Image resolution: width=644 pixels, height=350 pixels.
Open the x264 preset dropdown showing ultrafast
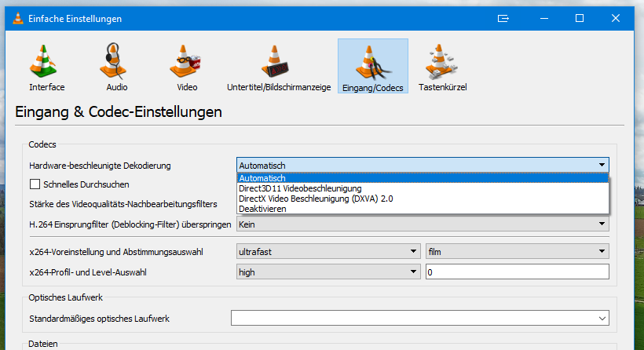(x=328, y=252)
